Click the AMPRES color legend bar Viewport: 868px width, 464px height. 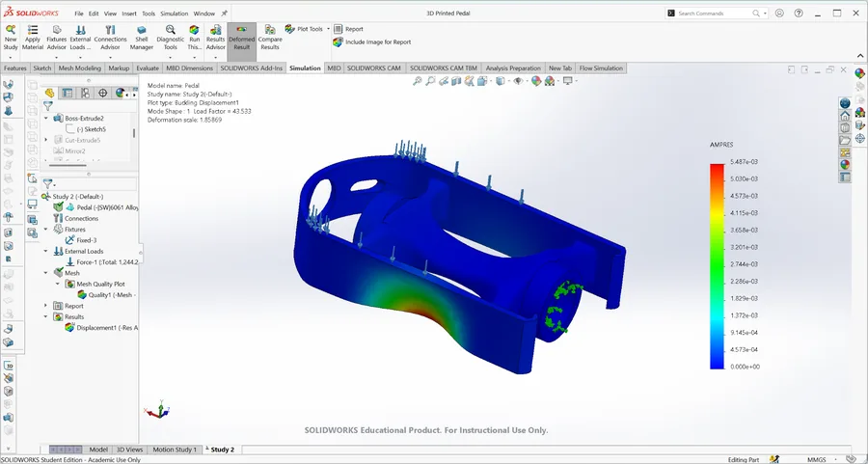tap(717, 266)
